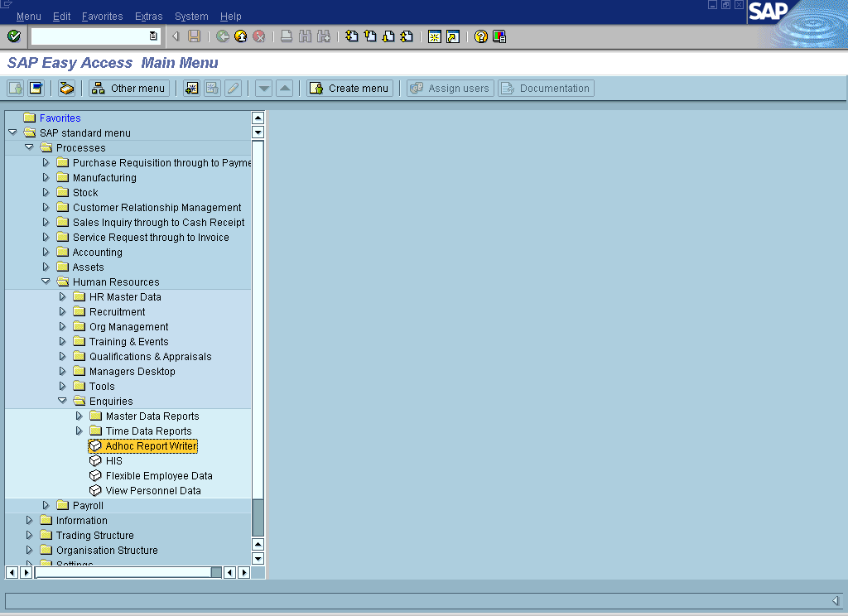Click the Documentation button
The width and height of the screenshot is (848, 616).
[x=547, y=88]
